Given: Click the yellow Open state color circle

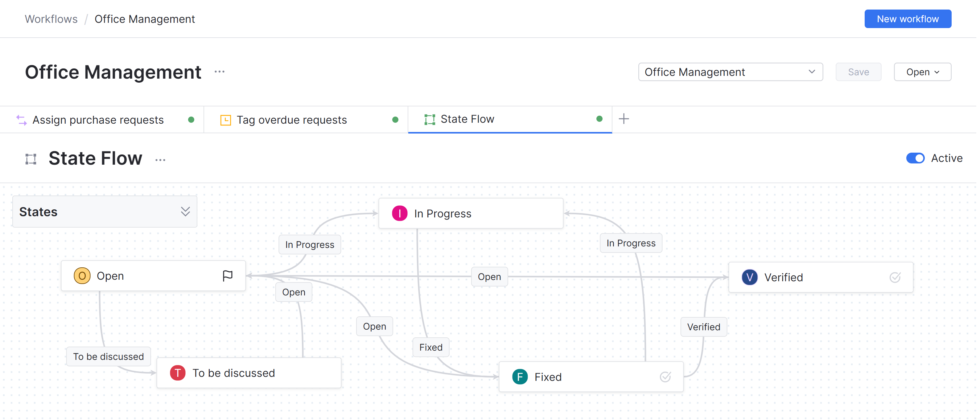Looking at the screenshot, I should pos(82,276).
